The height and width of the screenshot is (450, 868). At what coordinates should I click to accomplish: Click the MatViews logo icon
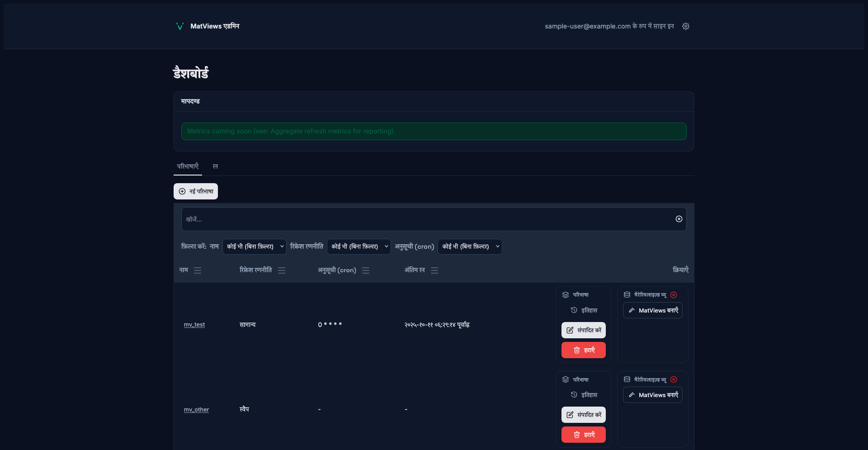179,26
